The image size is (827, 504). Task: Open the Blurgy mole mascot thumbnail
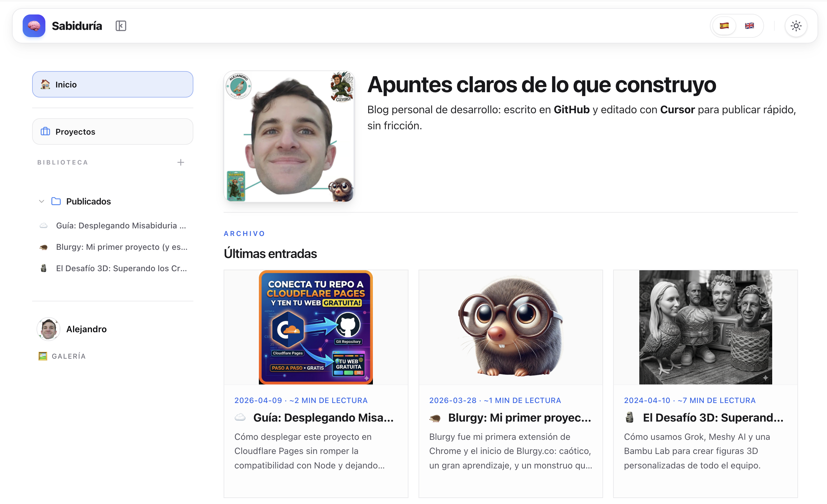pyautogui.click(x=510, y=327)
